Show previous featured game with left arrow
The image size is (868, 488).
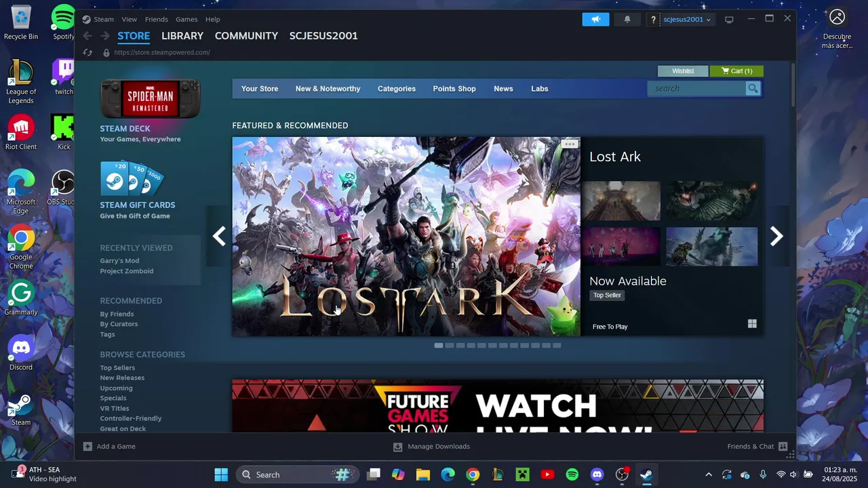click(x=219, y=236)
